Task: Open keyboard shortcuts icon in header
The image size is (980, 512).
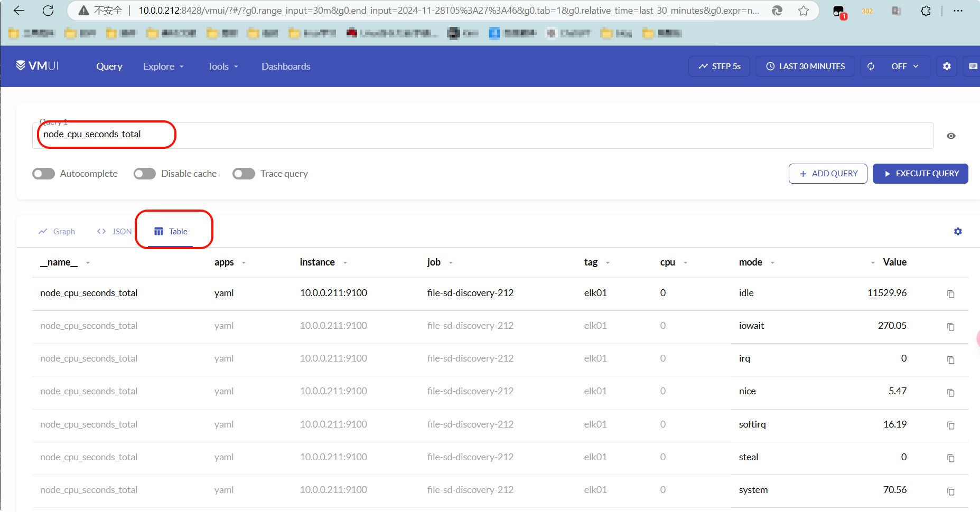Action: click(x=973, y=67)
